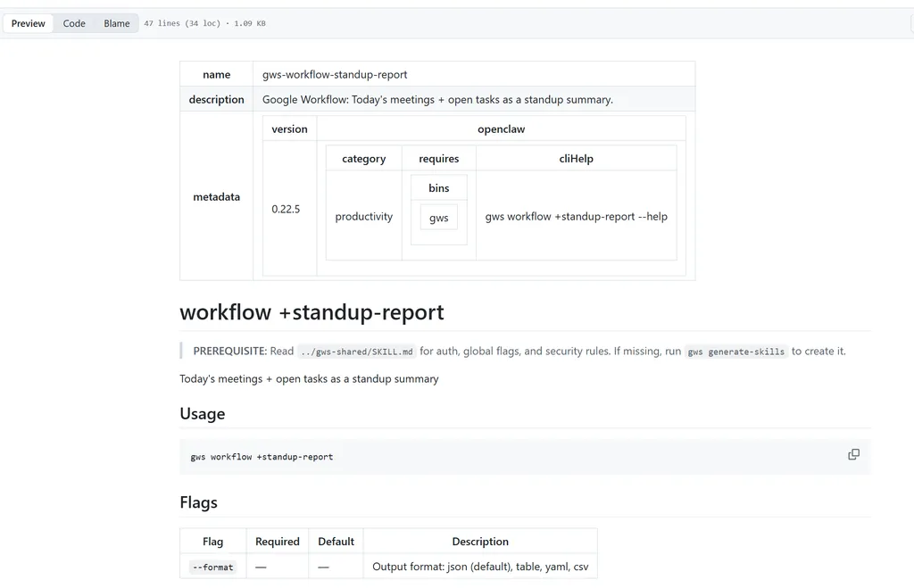Viewport: 914px width, 588px height.
Task: Select the version value 0.22.5
Action: 286,209
